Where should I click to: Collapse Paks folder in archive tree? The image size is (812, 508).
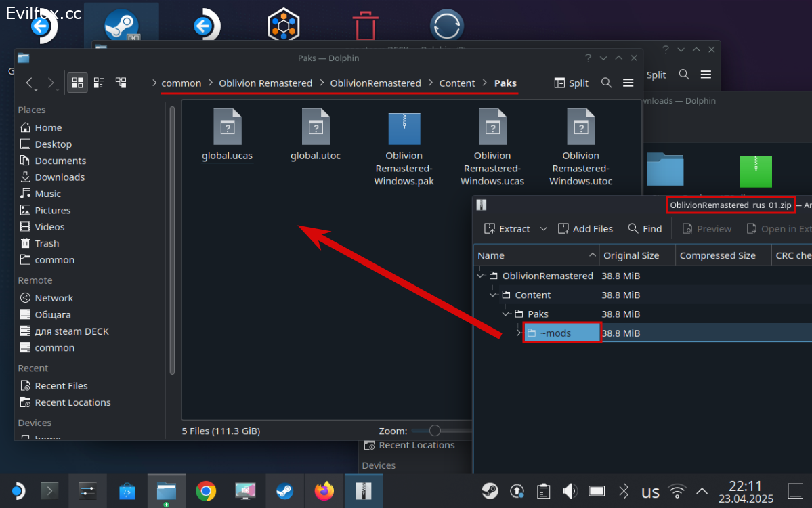coord(506,314)
